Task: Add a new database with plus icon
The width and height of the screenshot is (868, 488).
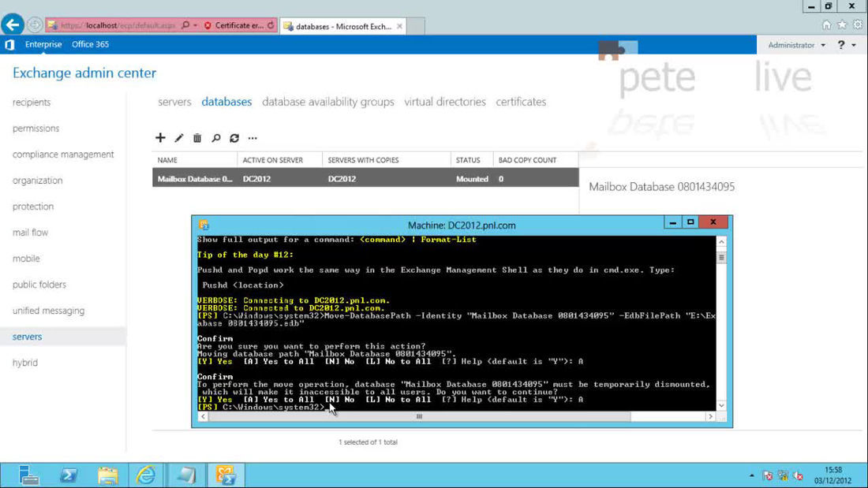Action: [160, 138]
